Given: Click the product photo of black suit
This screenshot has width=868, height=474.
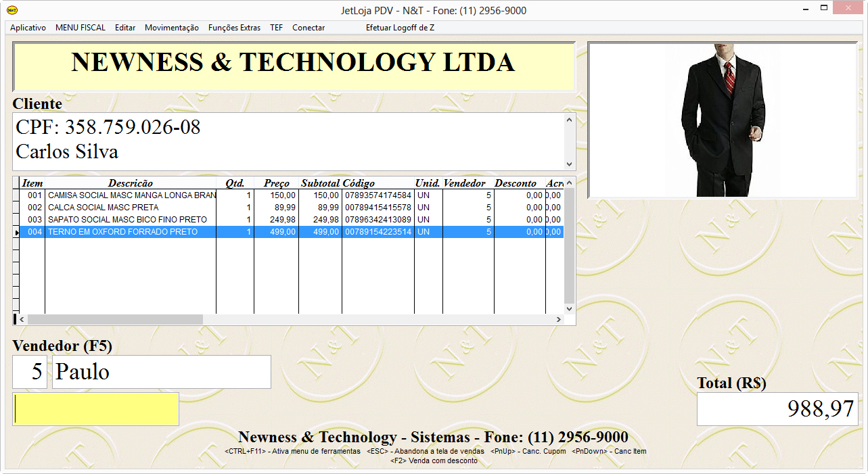Looking at the screenshot, I should point(723,120).
